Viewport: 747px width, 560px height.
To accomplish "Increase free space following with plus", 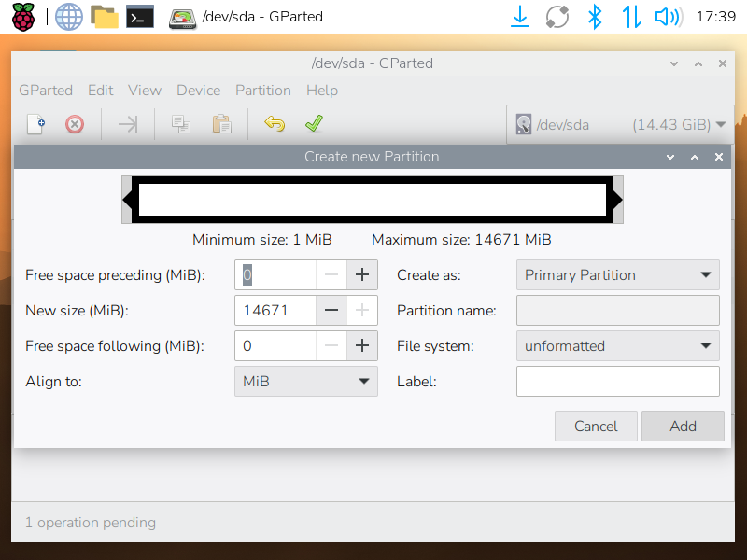I will point(362,346).
